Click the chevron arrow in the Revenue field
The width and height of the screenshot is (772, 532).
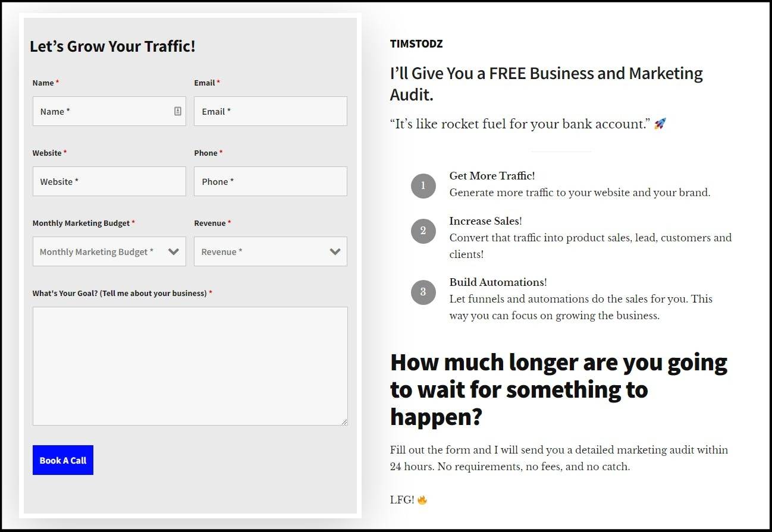click(335, 251)
